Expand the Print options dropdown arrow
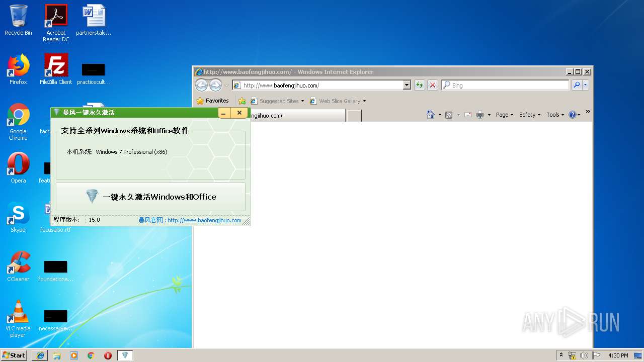 tap(489, 115)
